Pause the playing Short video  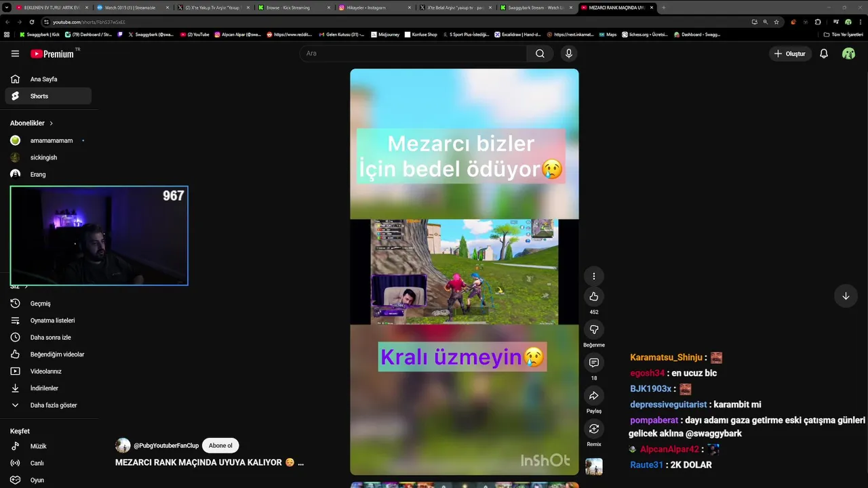pos(465,271)
